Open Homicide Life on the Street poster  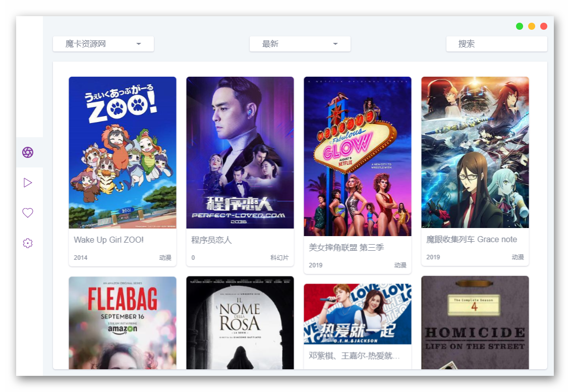pyautogui.click(x=475, y=322)
